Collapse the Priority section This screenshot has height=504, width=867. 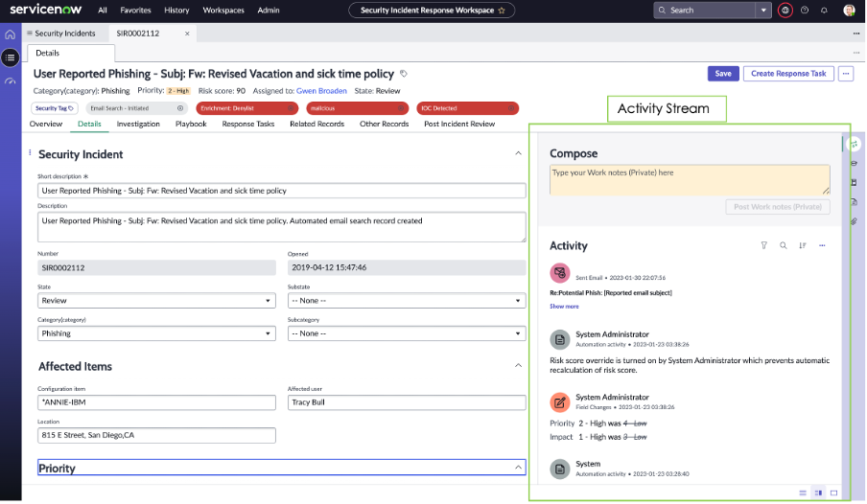click(518, 468)
